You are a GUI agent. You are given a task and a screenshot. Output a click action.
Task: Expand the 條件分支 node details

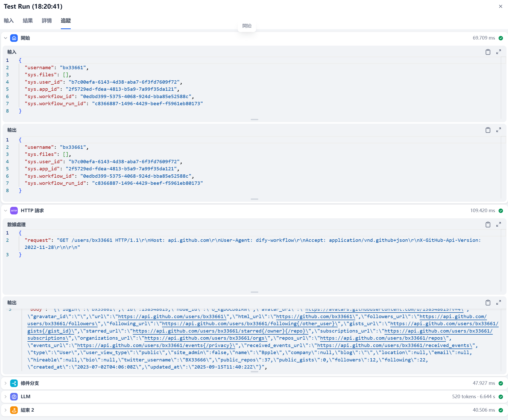click(x=6, y=383)
